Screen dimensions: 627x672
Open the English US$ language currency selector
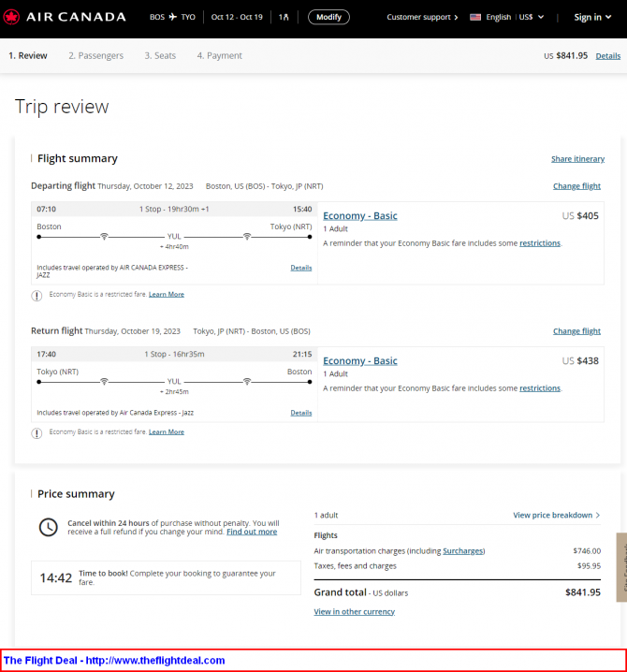[x=507, y=17]
